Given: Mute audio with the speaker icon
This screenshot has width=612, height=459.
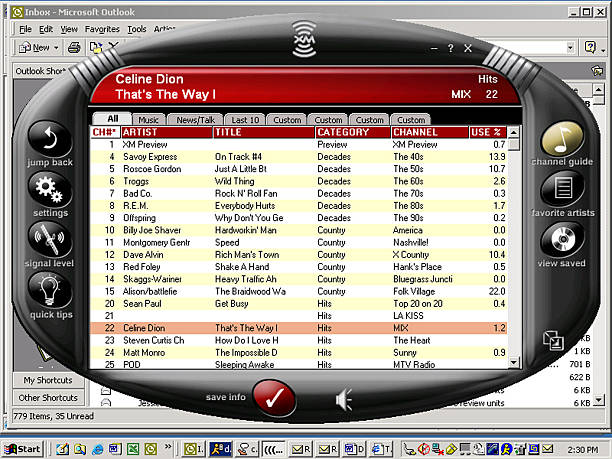Looking at the screenshot, I should (x=343, y=399).
